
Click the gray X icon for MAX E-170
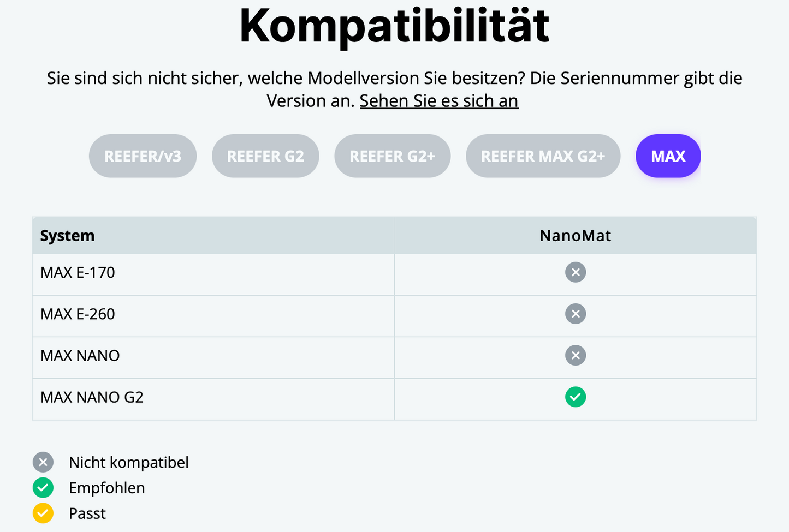pos(576,272)
